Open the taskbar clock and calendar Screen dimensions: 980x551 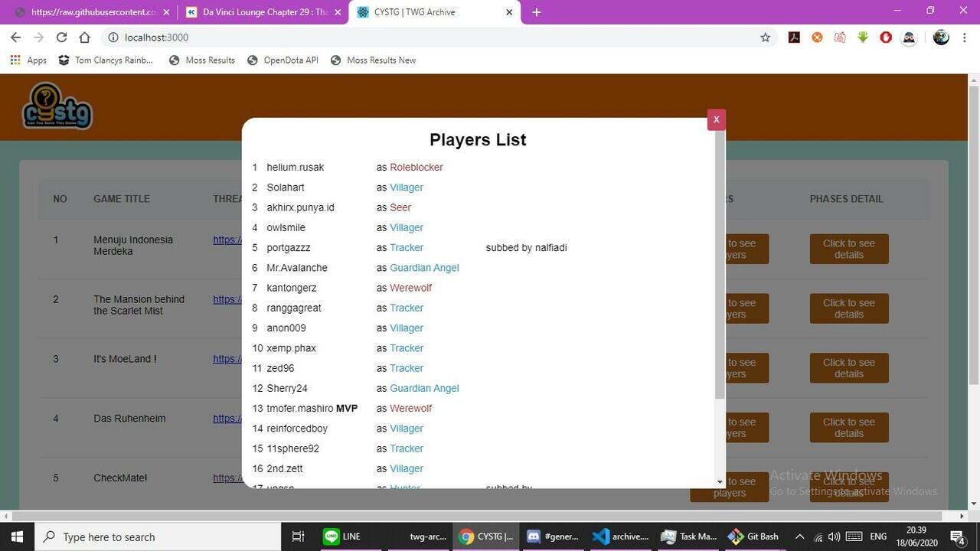point(917,536)
